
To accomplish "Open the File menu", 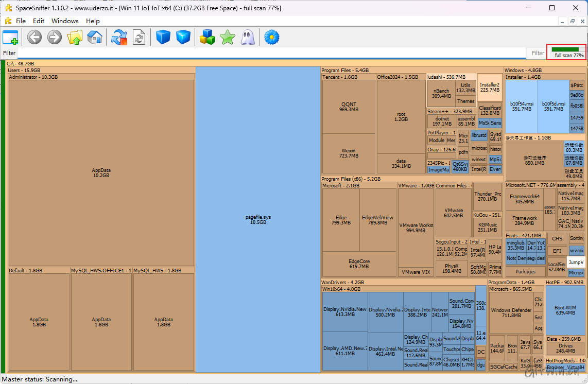I will click(x=21, y=21).
